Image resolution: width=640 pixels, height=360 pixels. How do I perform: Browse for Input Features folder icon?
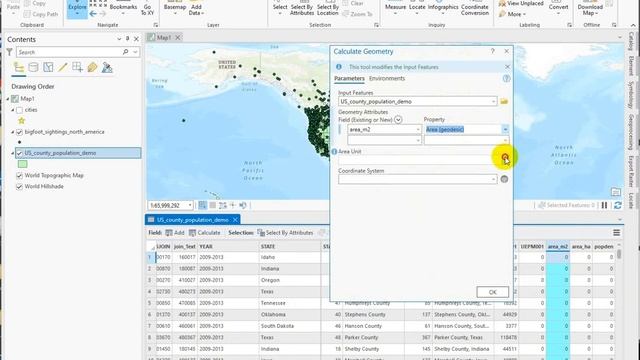point(504,101)
